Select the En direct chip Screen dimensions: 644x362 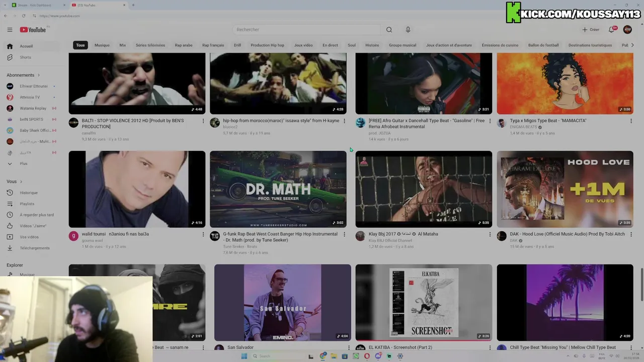coord(330,45)
